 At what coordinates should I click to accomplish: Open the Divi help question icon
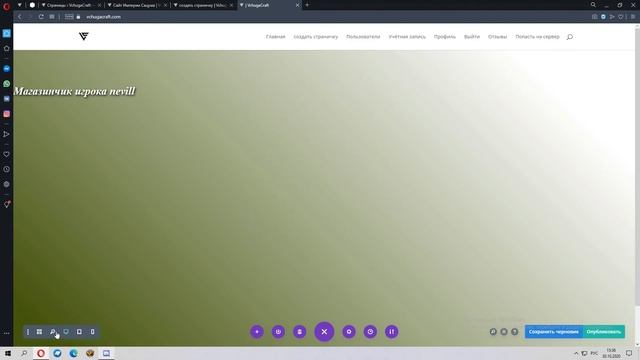515,332
